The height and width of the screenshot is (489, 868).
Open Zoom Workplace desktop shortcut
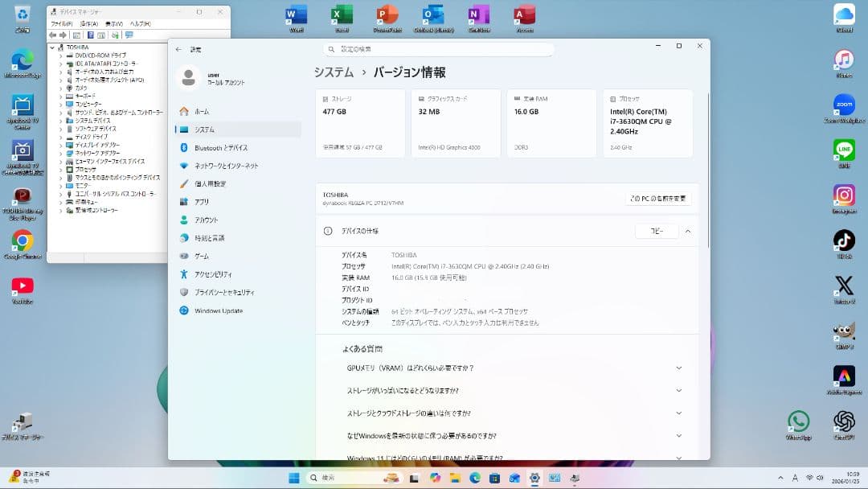coord(844,108)
